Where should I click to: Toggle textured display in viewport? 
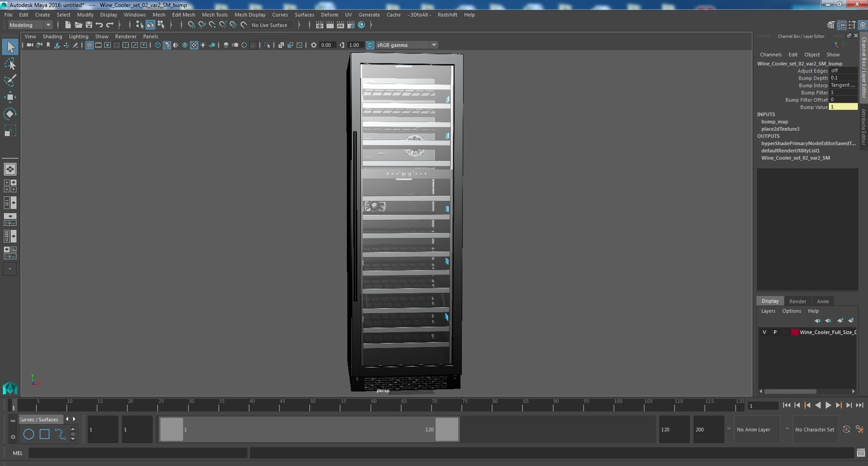pos(194,45)
